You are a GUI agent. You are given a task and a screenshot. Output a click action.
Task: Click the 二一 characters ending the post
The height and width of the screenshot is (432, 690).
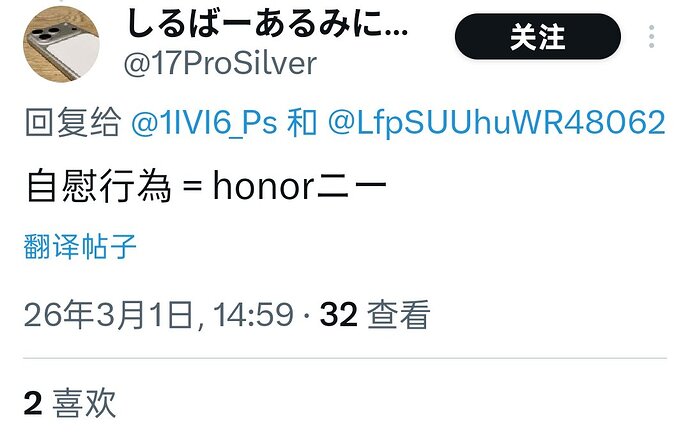(x=352, y=186)
